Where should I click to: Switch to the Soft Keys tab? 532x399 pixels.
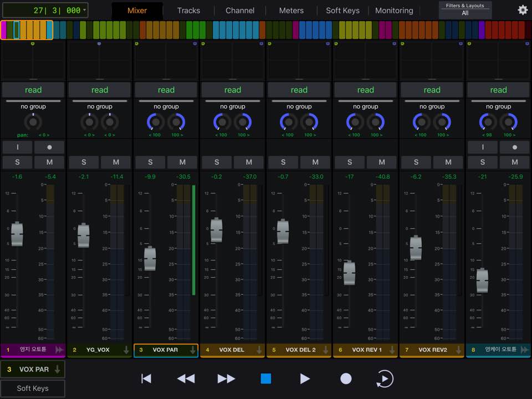pyautogui.click(x=342, y=11)
